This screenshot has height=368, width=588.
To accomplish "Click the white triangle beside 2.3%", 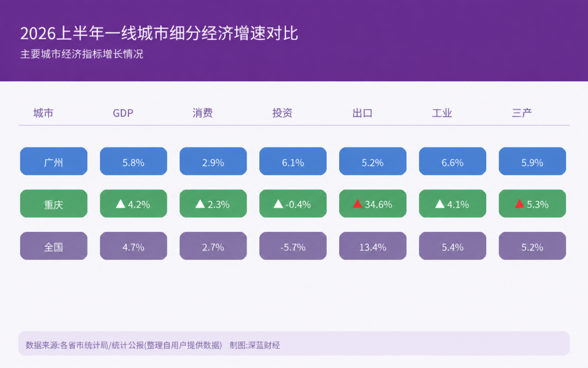I will (200, 204).
